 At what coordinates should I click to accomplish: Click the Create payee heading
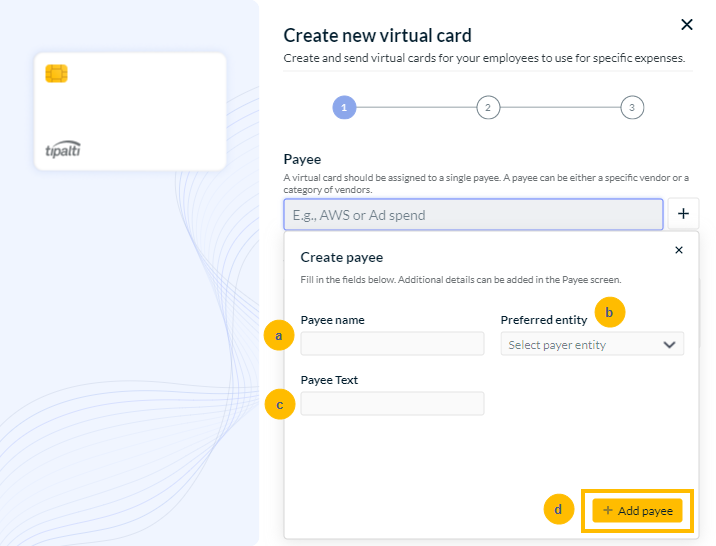coord(342,257)
